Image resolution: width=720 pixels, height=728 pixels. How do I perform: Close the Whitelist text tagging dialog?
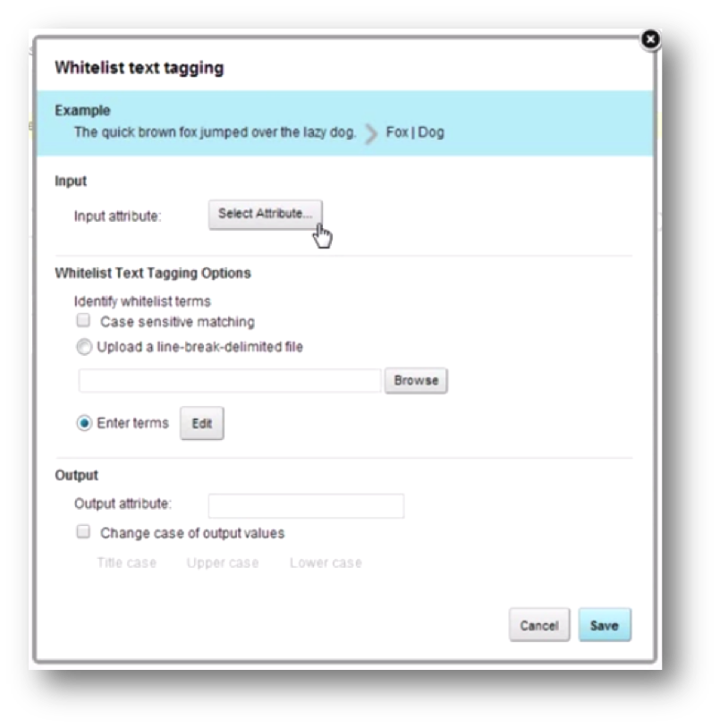(650, 39)
